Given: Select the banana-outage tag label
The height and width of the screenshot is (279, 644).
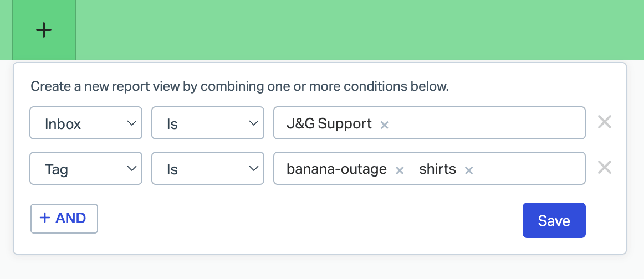Looking at the screenshot, I should click(x=336, y=169).
